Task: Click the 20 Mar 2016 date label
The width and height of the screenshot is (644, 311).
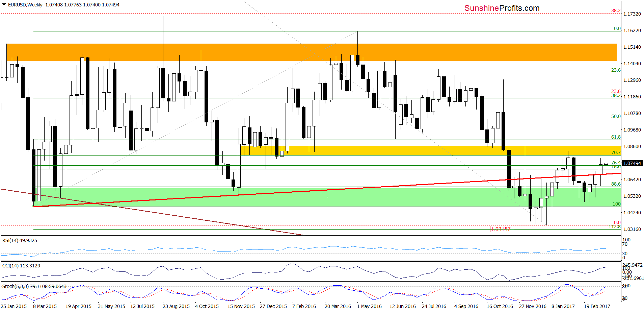Action: (338, 306)
